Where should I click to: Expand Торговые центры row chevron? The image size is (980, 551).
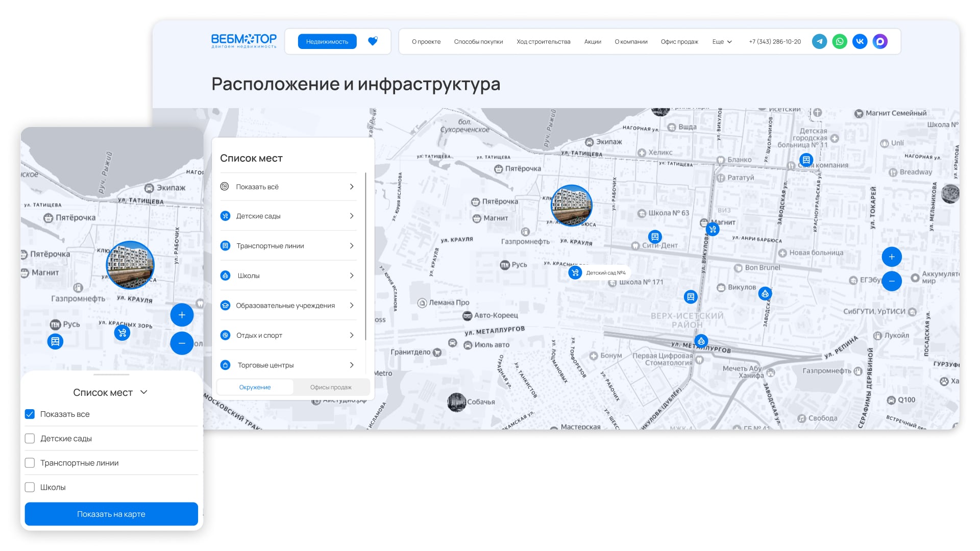pos(352,365)
